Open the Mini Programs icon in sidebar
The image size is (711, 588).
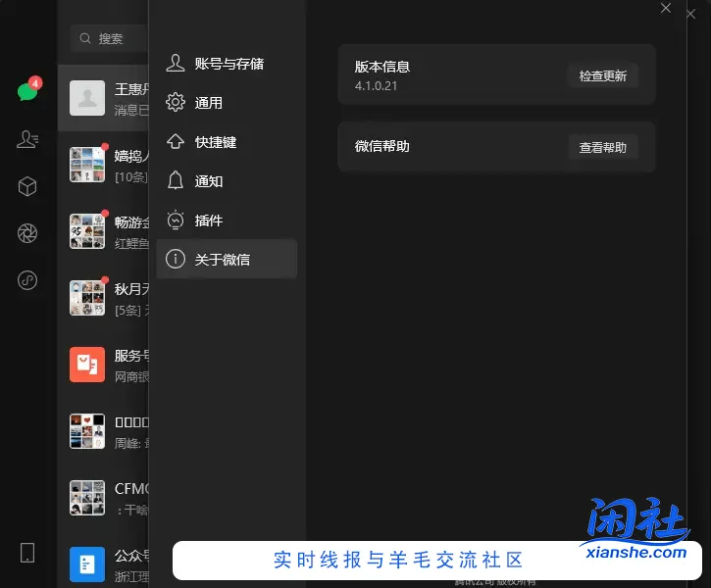(x=27, y=281)
